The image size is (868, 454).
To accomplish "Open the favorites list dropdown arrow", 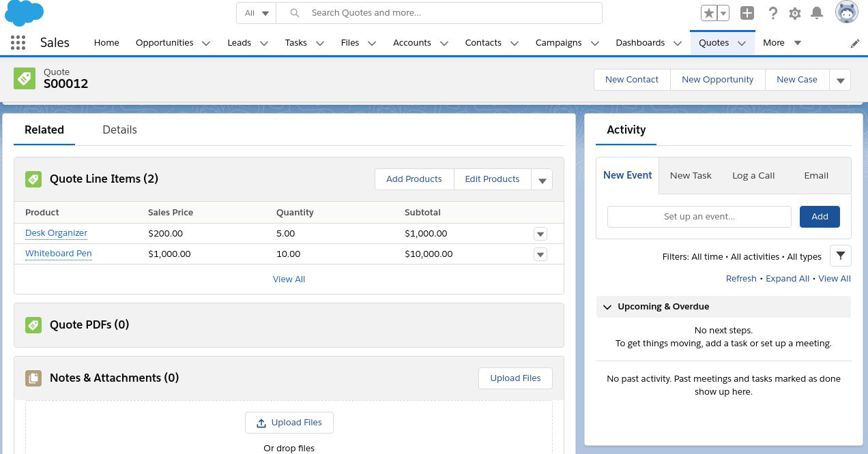I will [x=723, y=13].
